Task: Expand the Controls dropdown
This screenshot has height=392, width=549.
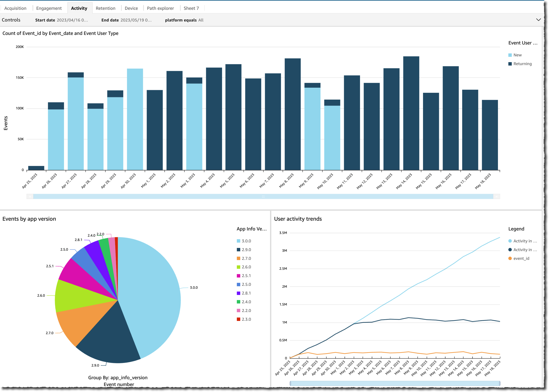Action: pyautogui.click(x=539, y=20)
